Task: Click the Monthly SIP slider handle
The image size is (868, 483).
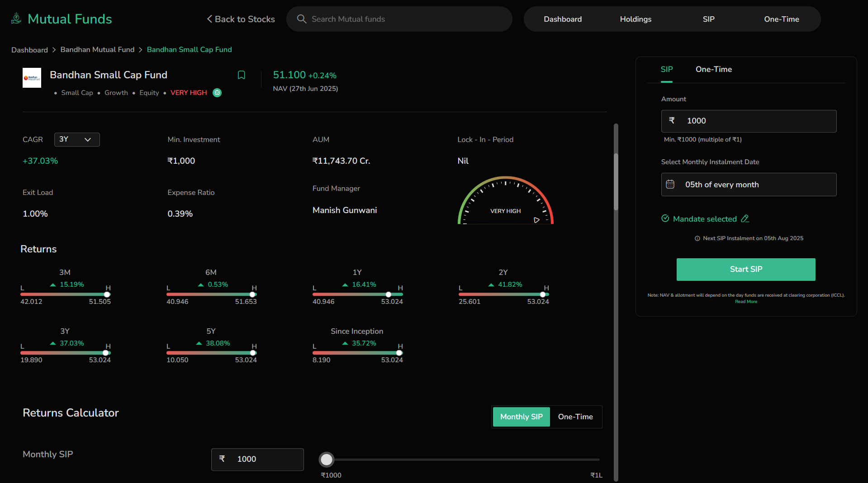Action: (326, 459)
